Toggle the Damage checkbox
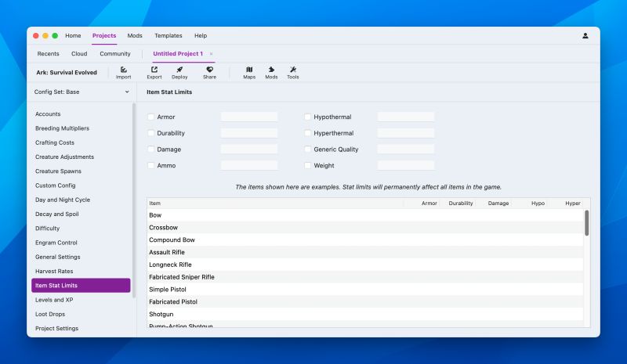 [150, 149]
